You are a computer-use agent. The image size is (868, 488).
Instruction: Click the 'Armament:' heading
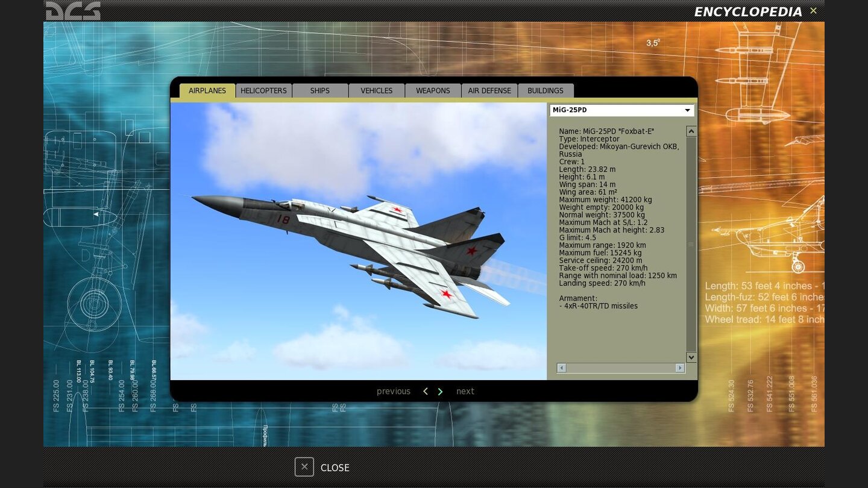pyautogui.click(x=578, y=298)
